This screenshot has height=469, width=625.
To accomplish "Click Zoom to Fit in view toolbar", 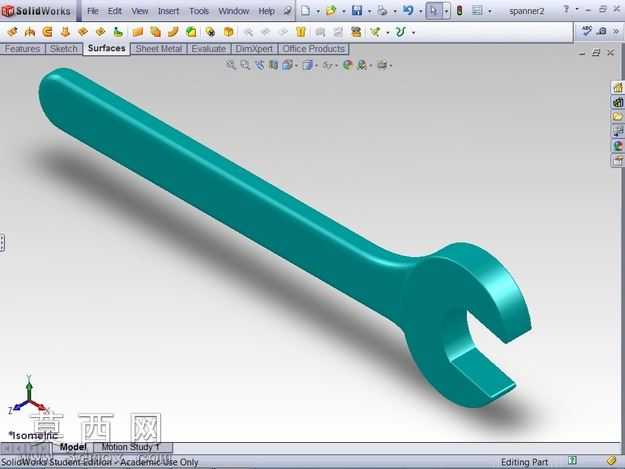I will point(230,65).
